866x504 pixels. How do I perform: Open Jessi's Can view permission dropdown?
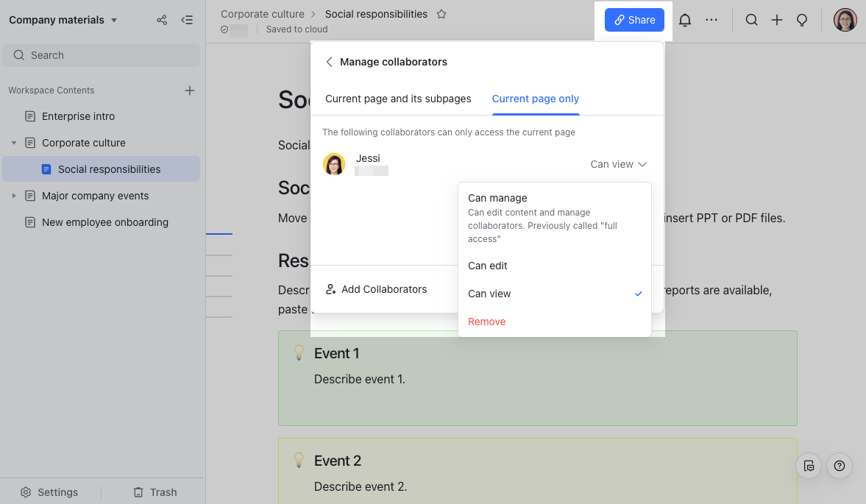coord(618,164)
